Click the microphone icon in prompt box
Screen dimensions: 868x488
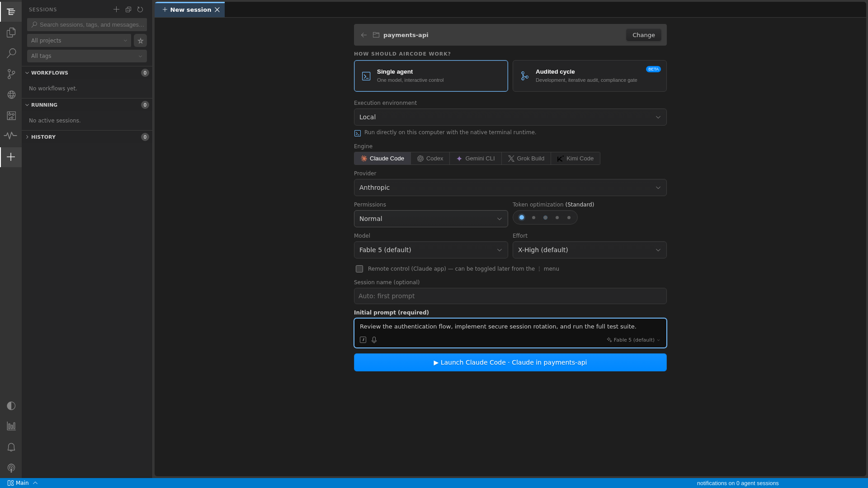[374, 340]
